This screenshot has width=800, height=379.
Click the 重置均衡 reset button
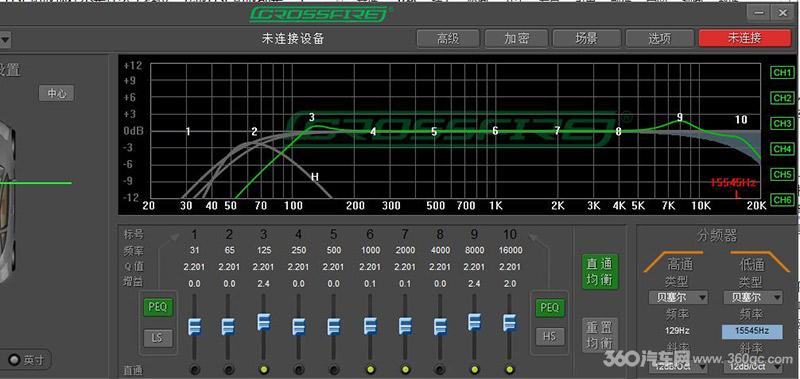(x=600, y=334)
